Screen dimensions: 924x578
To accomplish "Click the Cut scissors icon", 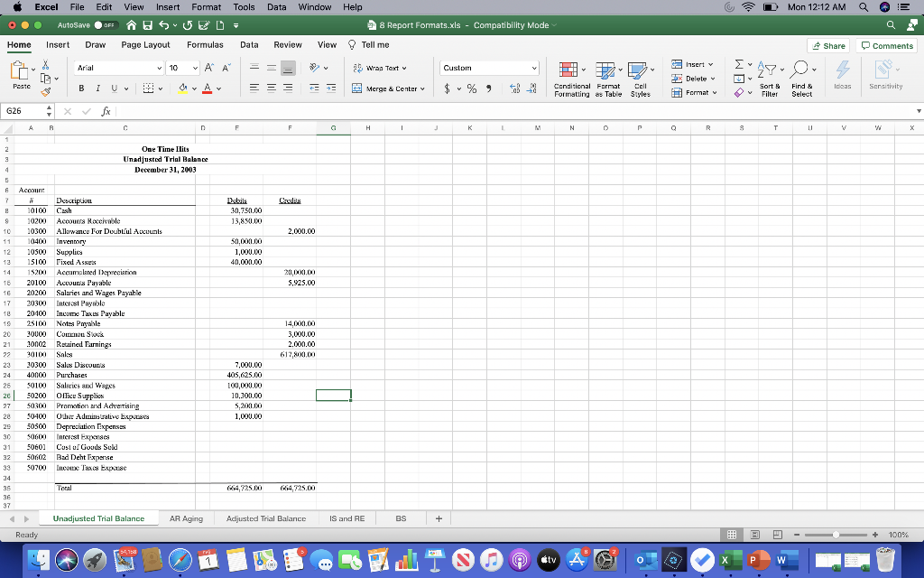I will tap(45, 65).
